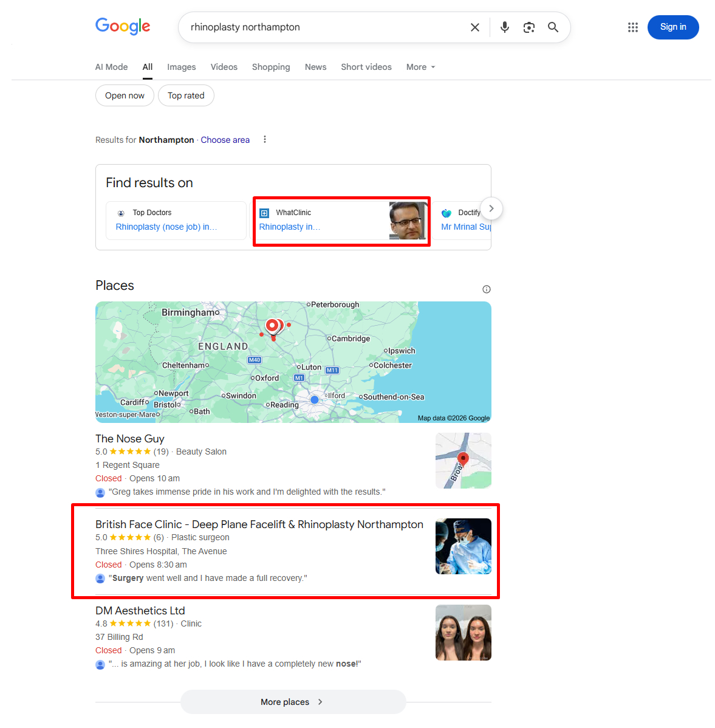Screen dimensions: 715x728
Task: Switch to the AI Mode tab
Action: click(111, 67)
